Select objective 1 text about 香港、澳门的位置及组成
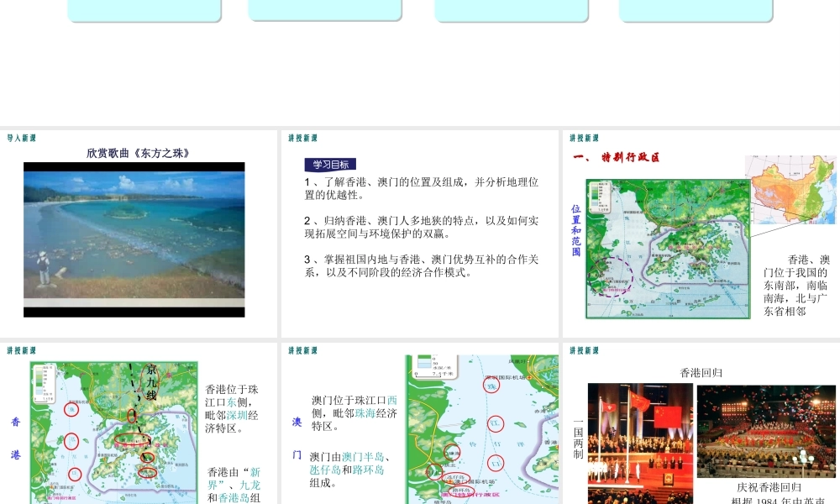This screenshot has width=840, height=504. tap(421, 188)
